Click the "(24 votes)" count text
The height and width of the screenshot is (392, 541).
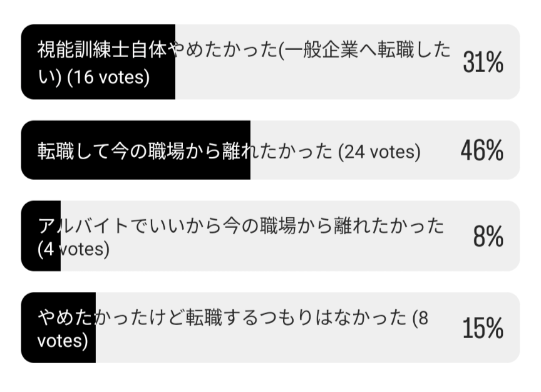pos(379,152)
